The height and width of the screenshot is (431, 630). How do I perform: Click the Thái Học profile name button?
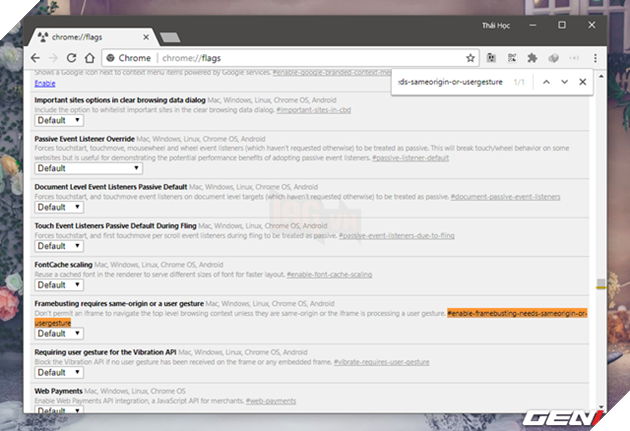pos(496,25)
